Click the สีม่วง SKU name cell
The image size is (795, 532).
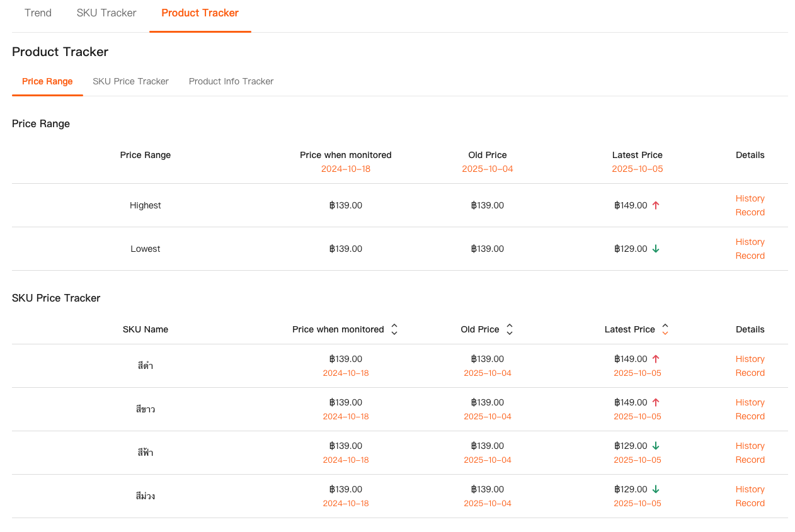click(x=146, y=496)
